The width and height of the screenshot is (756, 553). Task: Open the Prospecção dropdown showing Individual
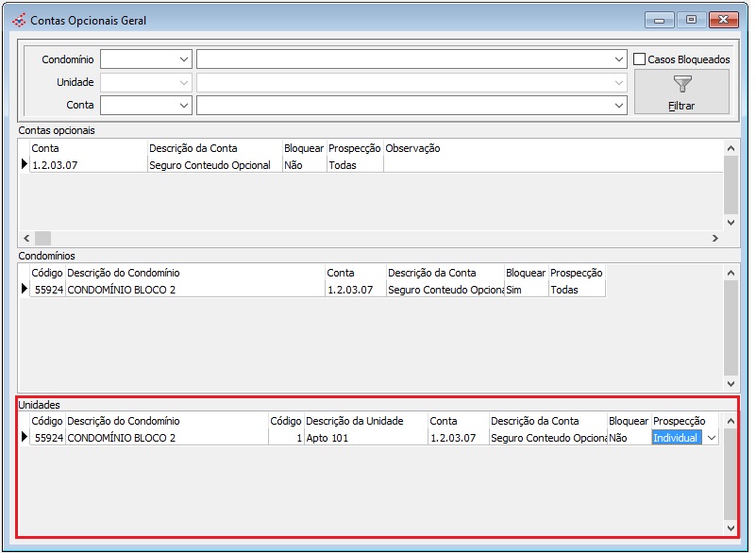(711, 438)
